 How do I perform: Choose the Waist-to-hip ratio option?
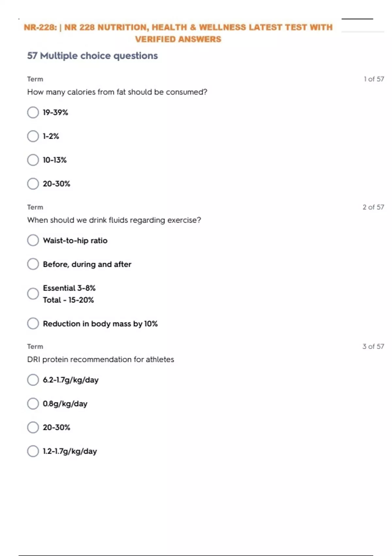pos(33,240)
